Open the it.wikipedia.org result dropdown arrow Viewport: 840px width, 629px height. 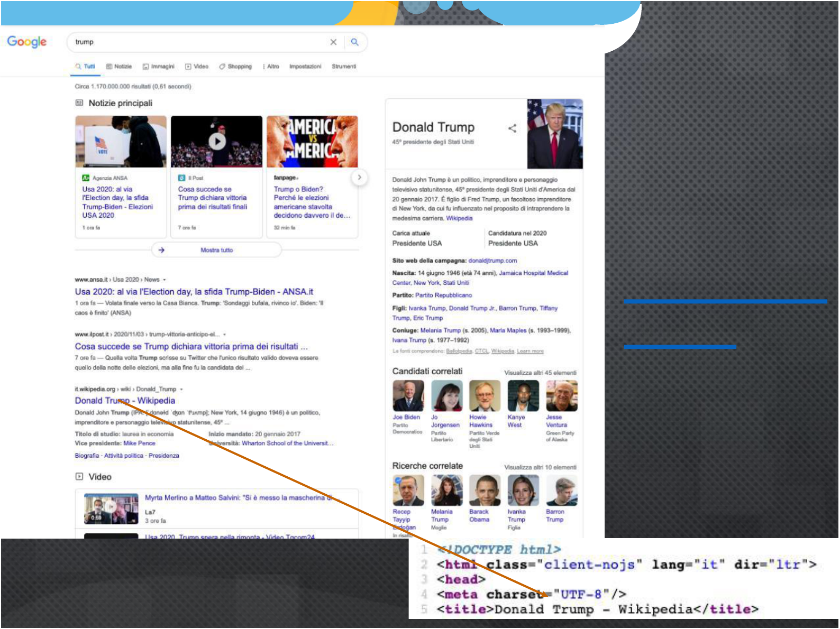click(x=181, y=390)
